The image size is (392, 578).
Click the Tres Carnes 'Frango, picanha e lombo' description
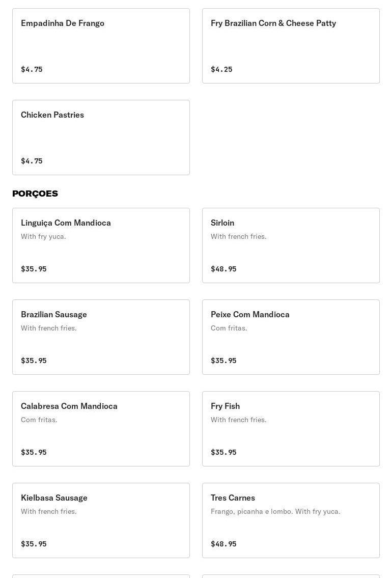click(275, 511)
